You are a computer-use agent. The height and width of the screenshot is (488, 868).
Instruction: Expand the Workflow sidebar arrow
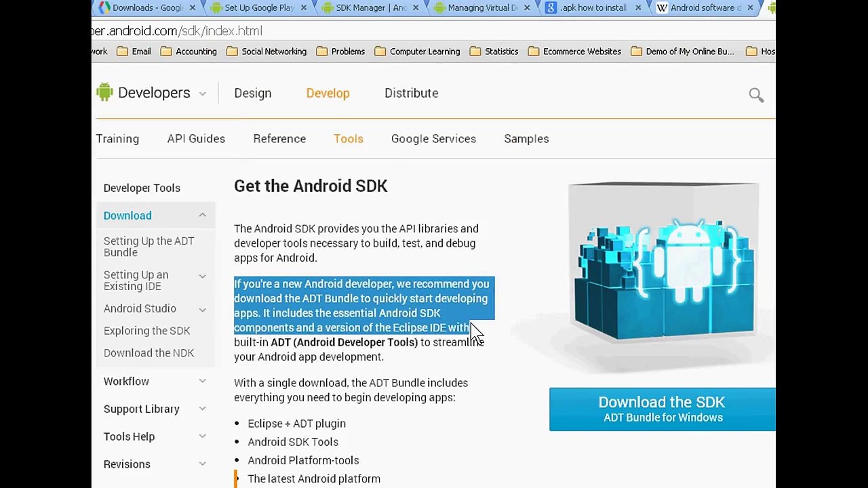pos(202,381)
